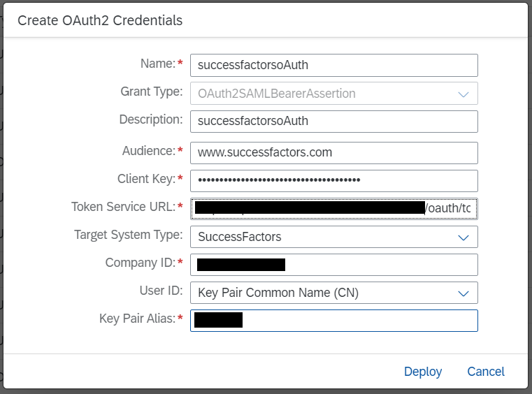Select the Key Pair Alias field
The height and width of the screenshot is (394, 532).
334,321
